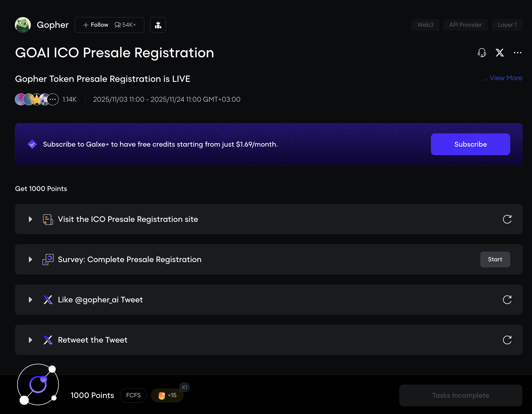Expand the Survey Presale Registration task

coord(31,259)
